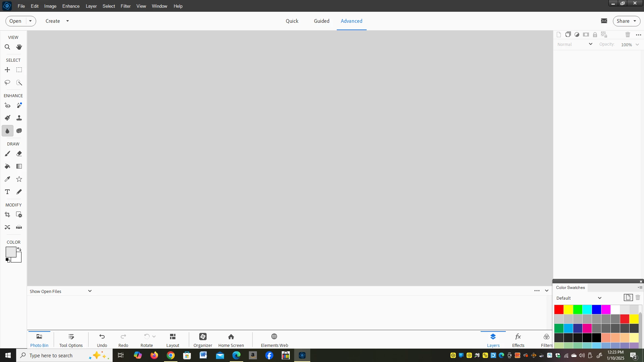Select the Clone Stamp tool
Image resolution: width=644 pixels, height=362 pixels.
coord(19,118)
